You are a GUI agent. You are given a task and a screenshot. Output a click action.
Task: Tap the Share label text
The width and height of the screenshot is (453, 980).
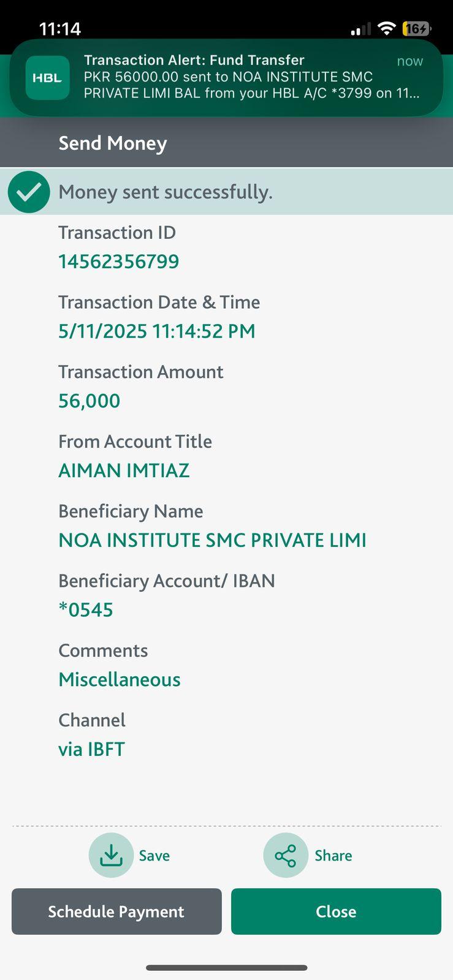(333, 856)
